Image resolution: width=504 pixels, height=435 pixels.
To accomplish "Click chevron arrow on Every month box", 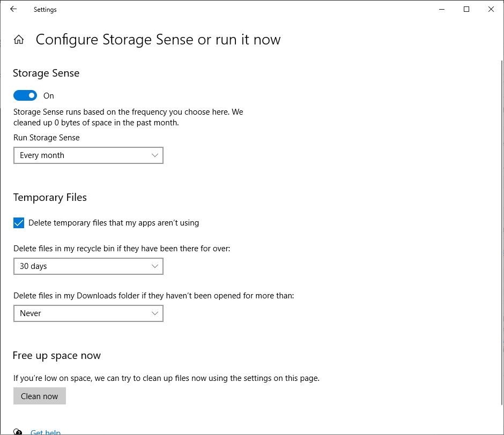I will point(155,155).
